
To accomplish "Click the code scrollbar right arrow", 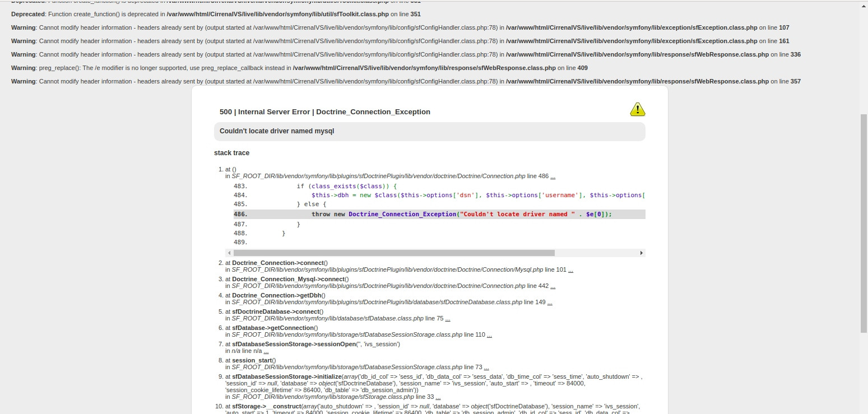I will 642,253.
